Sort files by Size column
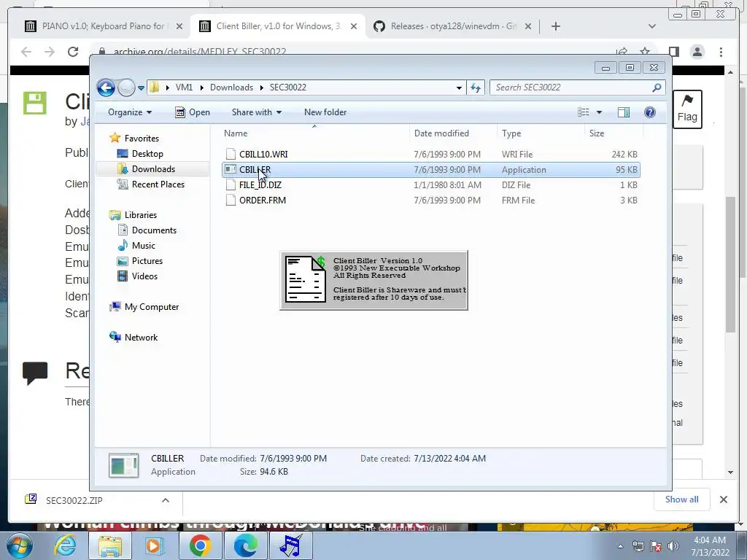This screenshot has width=747, height=560. pos(597,133)
